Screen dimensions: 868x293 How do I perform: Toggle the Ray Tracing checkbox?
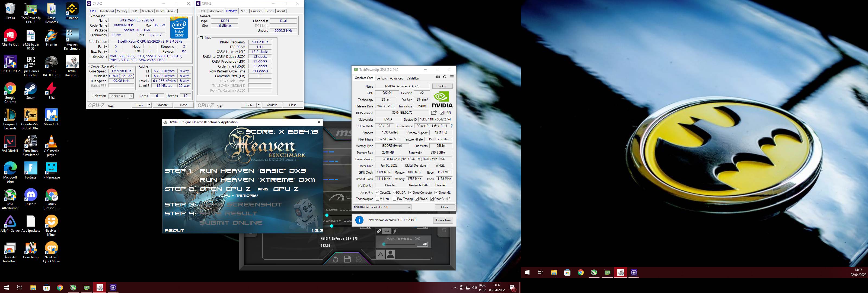(395, 199)
